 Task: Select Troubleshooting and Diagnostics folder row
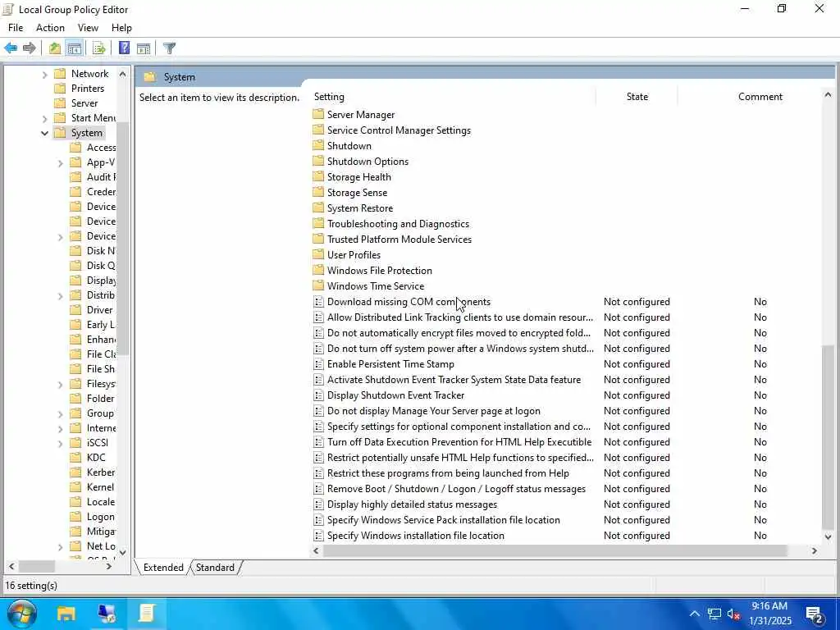point(398,223)
